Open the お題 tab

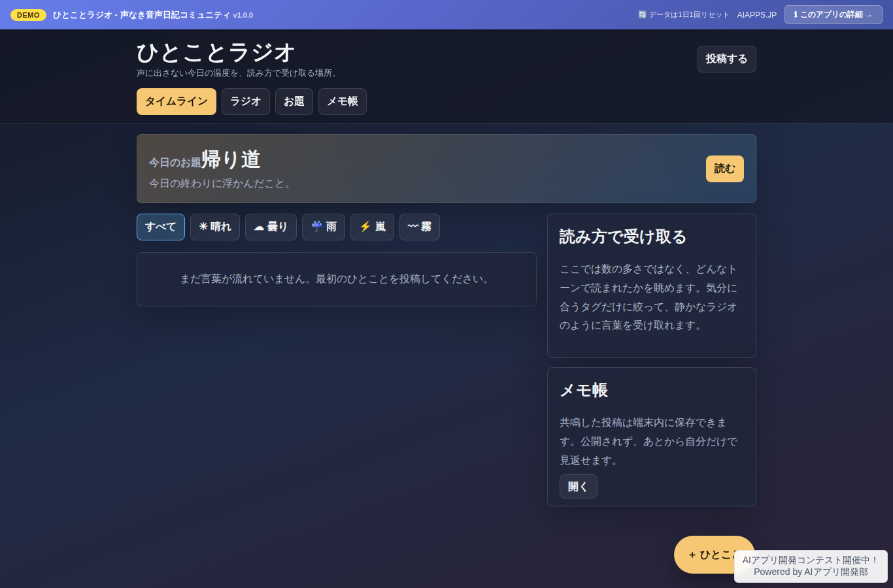tap(294, 101)
